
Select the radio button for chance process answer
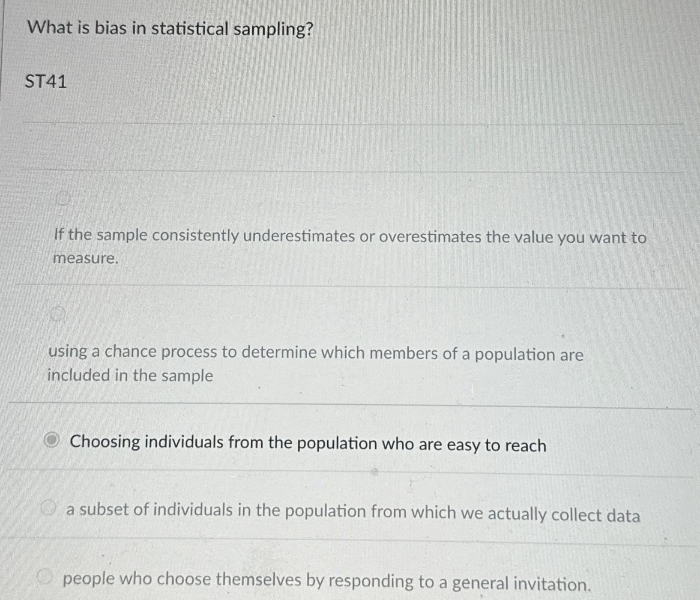pos(58,315)
